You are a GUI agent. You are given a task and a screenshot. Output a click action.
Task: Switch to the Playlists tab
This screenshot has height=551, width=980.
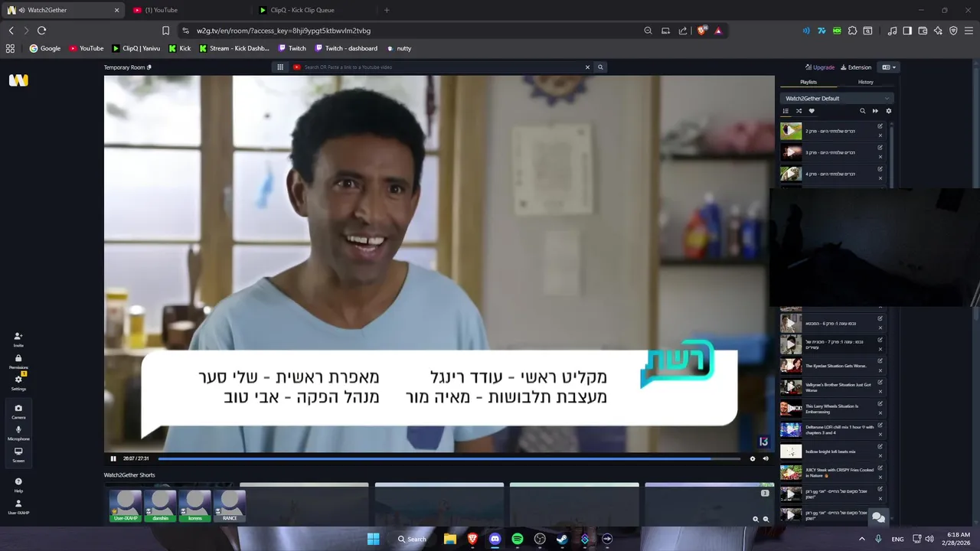808,82
